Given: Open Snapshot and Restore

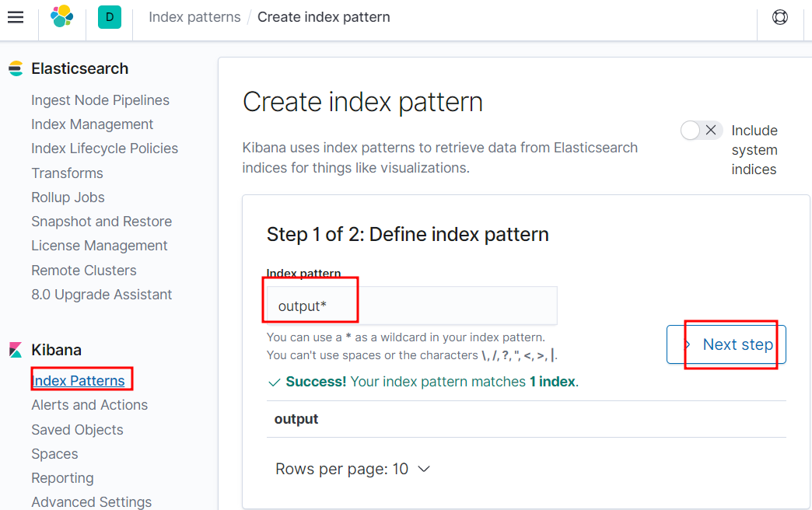Looking at the screenshot, I should 101,222.
